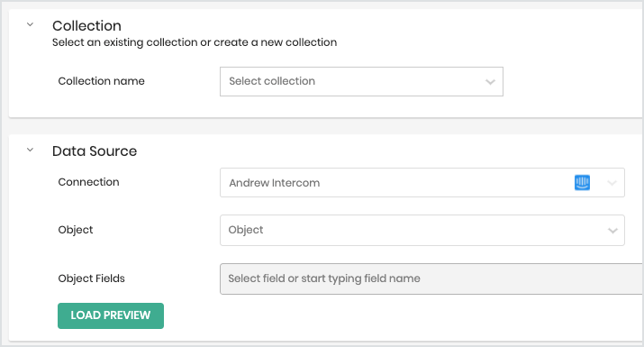
Task: Click the Load Preview button
Action: tap(111, 315)
